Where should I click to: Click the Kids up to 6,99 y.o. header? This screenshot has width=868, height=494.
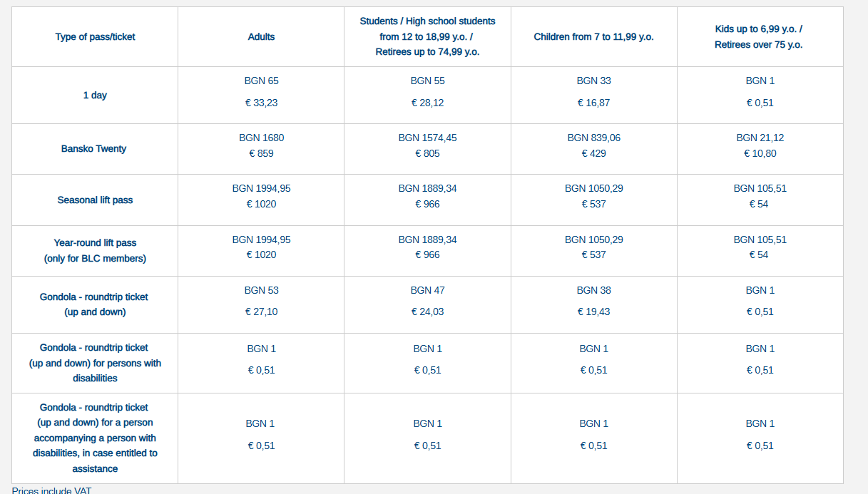tap(760, 37)
